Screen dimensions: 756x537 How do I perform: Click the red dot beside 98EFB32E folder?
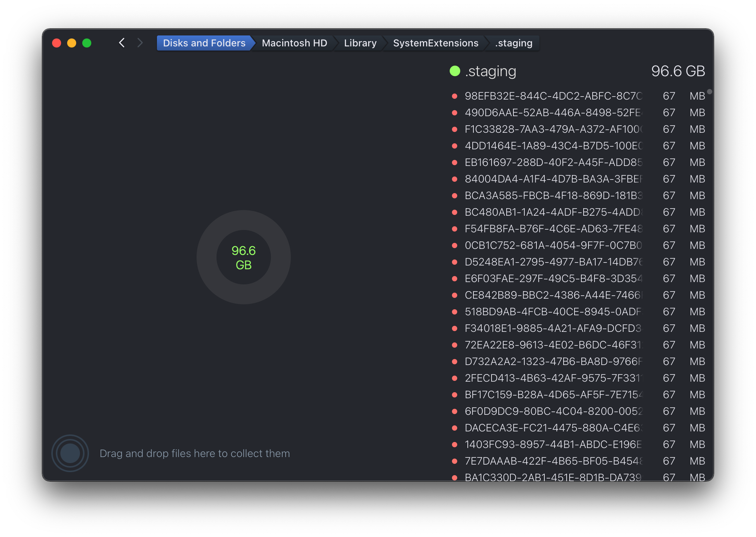(455, 96)
